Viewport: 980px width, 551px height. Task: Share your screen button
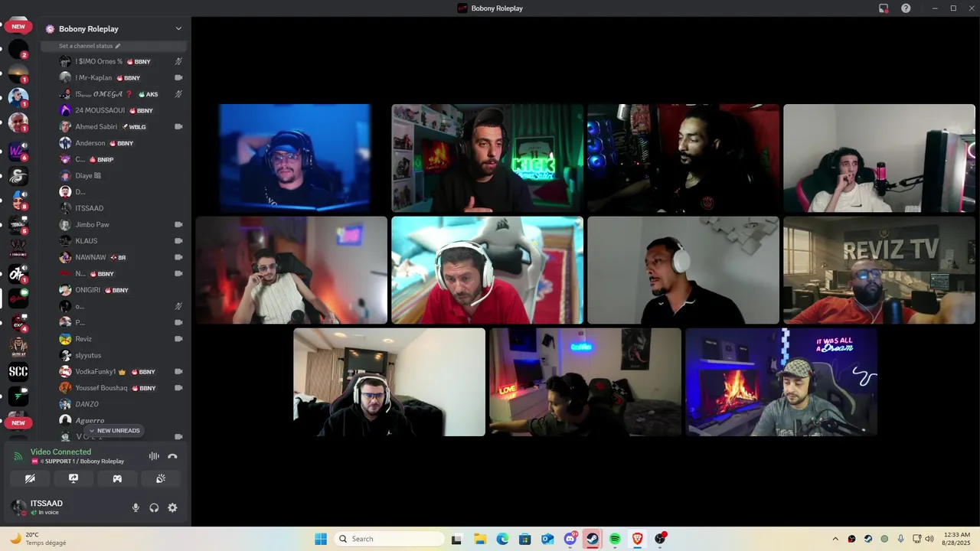73,478
